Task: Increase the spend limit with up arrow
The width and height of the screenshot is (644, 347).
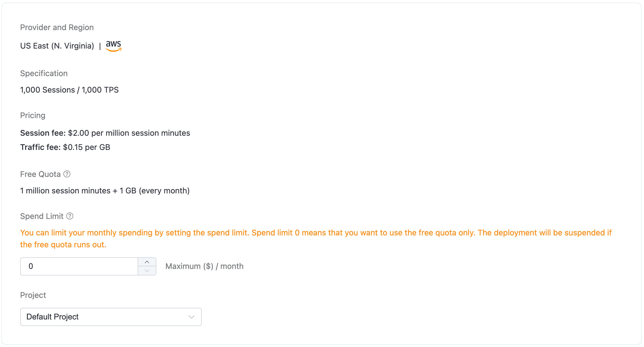Action: tap(147, 262)
